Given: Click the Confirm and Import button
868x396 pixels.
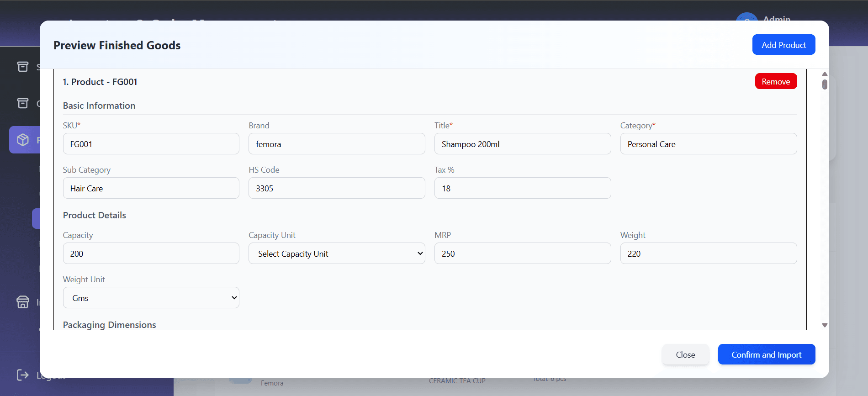Looking at the screenshot, I should [766, 354].
